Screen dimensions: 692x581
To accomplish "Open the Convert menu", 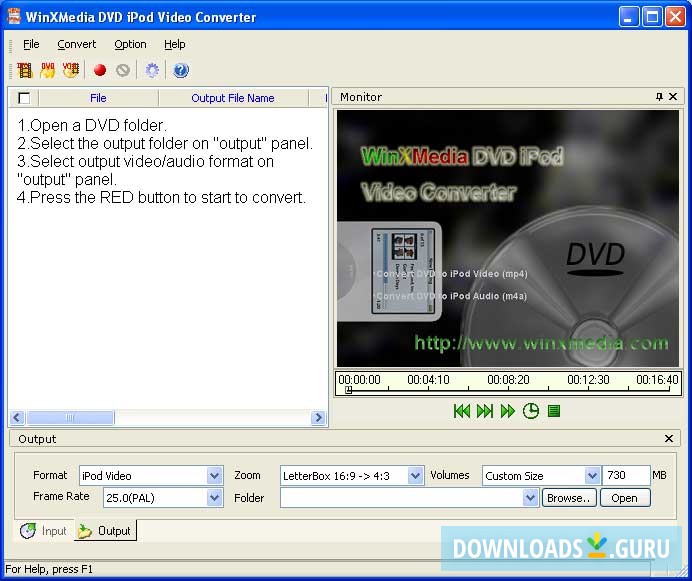I will pyautogui.click(x=77, y=44).
